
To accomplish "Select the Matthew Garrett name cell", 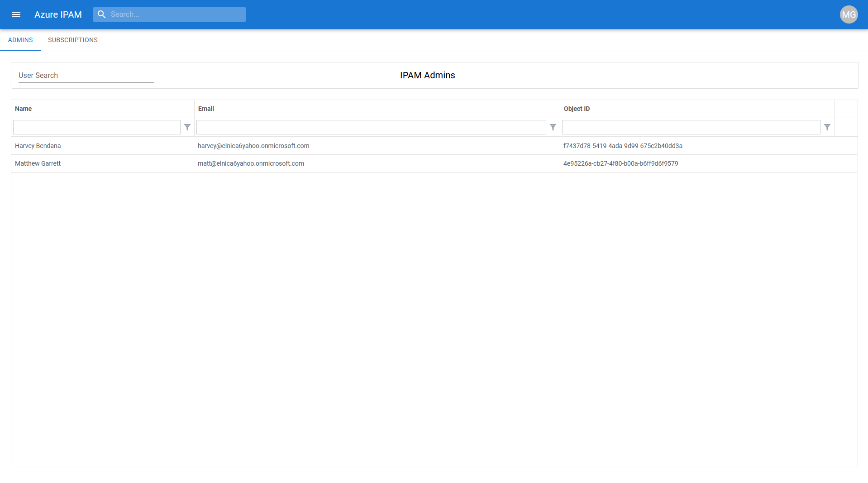I will (x=103, y=163).
